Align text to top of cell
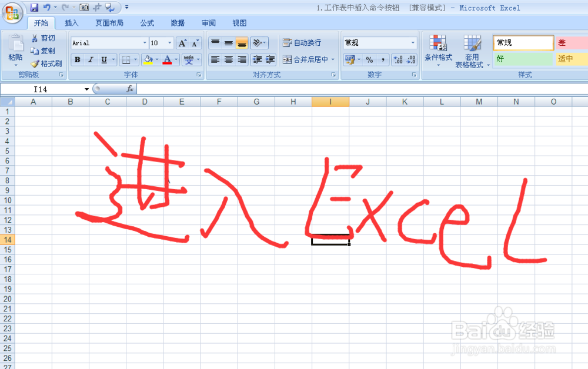The width and height of the screenshot is (588, 369). pos(215,43)
